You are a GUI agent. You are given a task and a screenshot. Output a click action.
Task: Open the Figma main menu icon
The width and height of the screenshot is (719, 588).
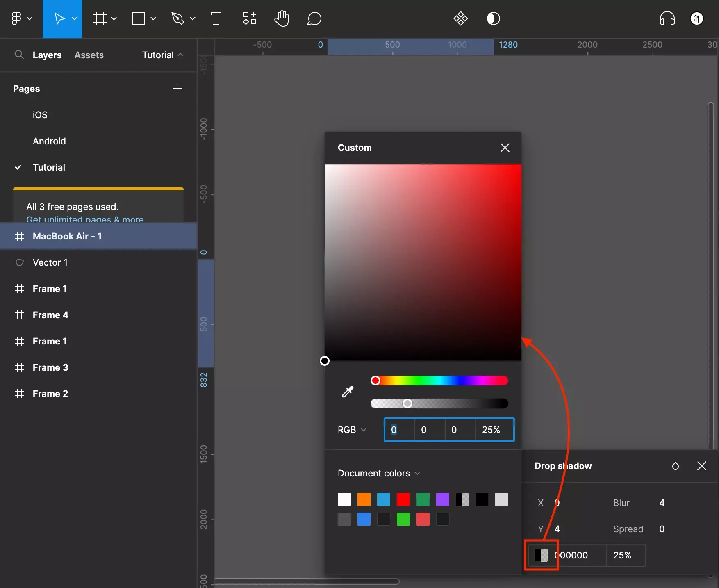tap(16, 18)
